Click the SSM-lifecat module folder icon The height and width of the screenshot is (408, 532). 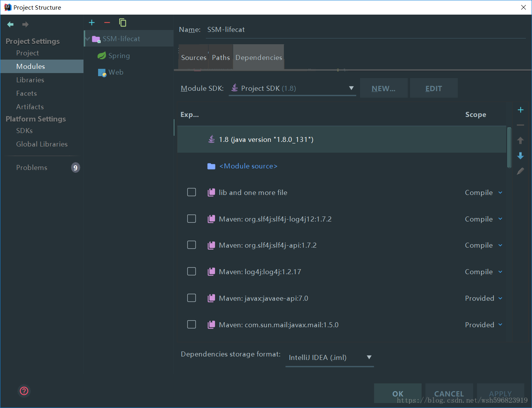pyautogui.click(x=96, y=39)
